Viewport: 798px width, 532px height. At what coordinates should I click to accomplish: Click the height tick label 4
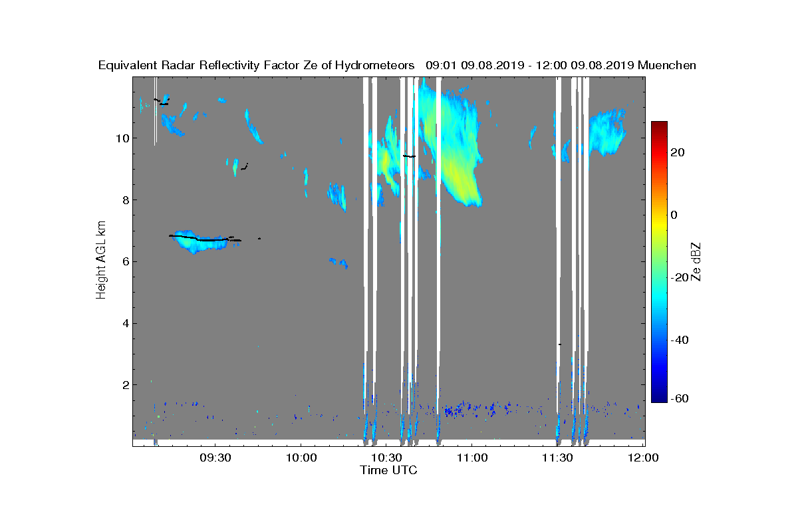126,323
